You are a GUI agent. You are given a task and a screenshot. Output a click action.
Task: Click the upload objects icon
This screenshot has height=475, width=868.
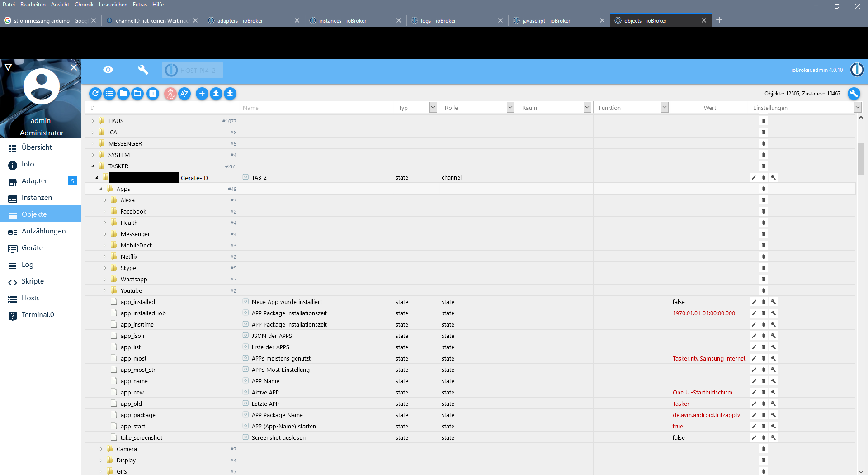216,94
